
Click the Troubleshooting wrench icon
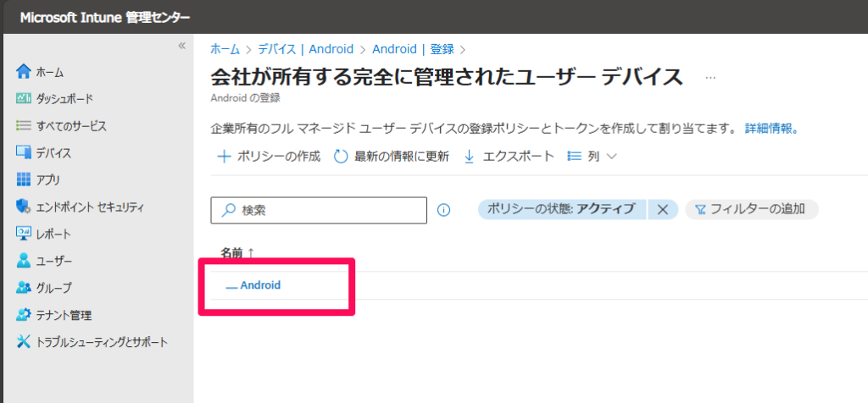24,342
